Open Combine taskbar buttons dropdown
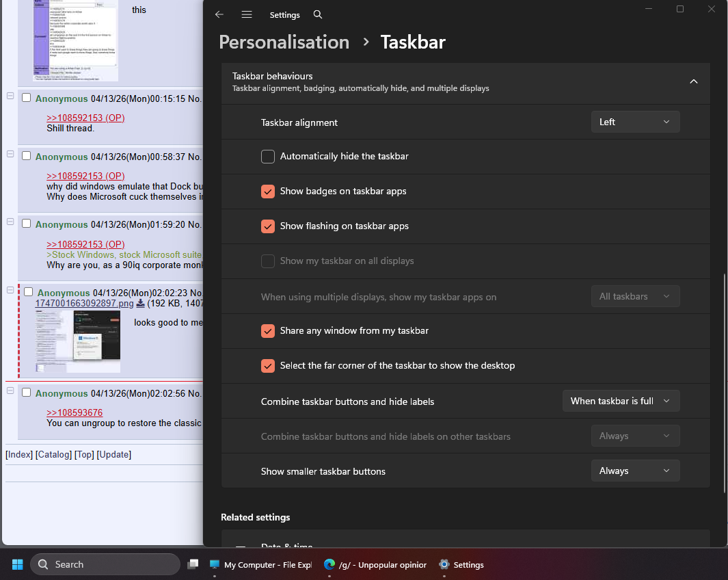 coord(621,401)
